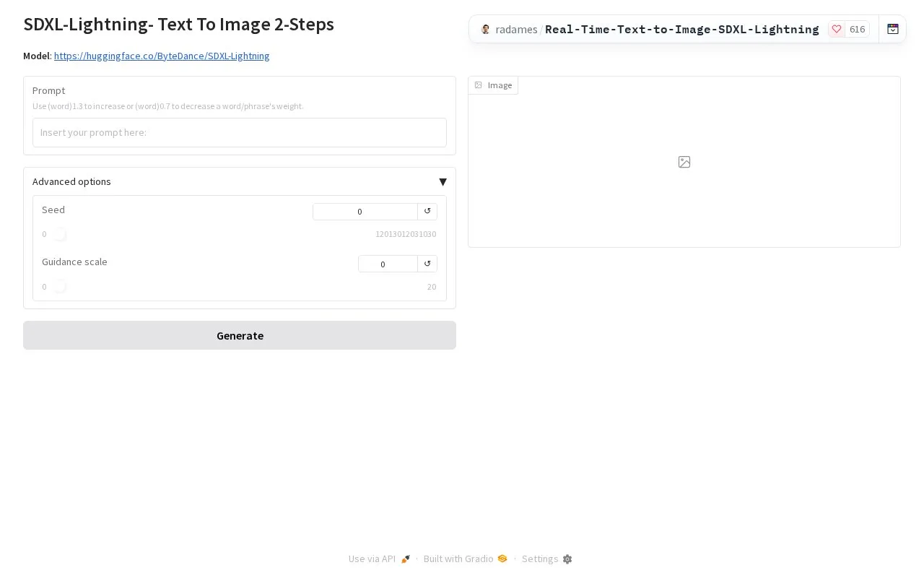Click the Gradio logo icon in the footer
This screenshot has width=924, height=578.
pos(502,558)
